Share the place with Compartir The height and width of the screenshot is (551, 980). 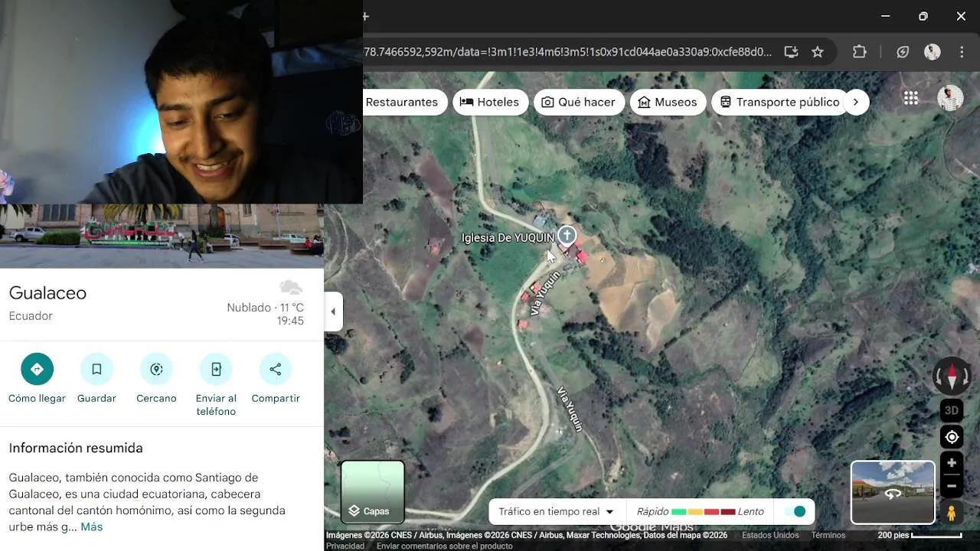tap(276, 370)
